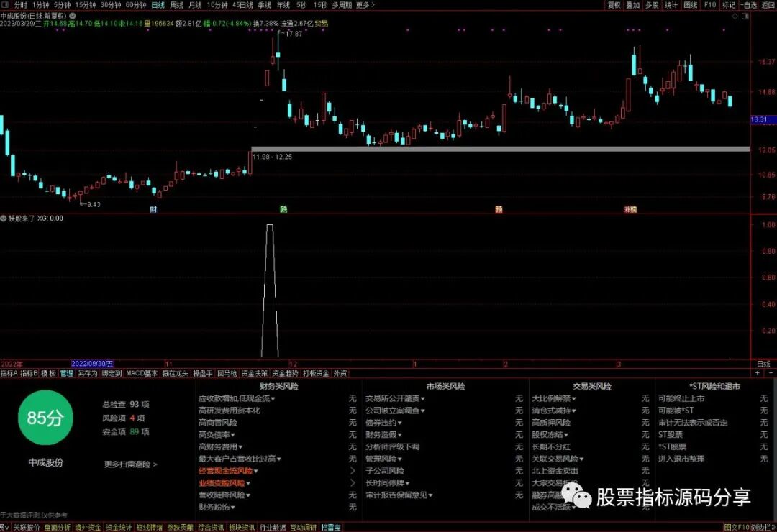Click the checkmark badge beside 中成股份 title
Screen dimensions: 777x532
pos(73,16)
